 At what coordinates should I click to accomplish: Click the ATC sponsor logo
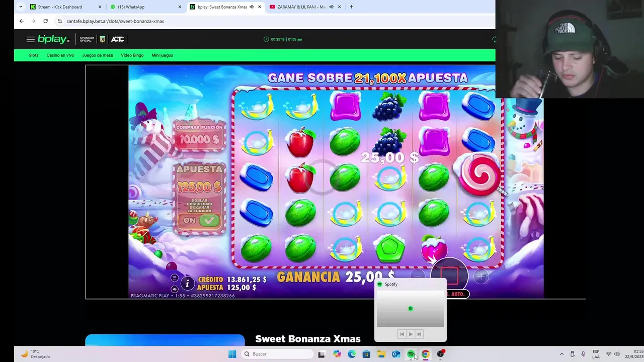tap(117, 39)
